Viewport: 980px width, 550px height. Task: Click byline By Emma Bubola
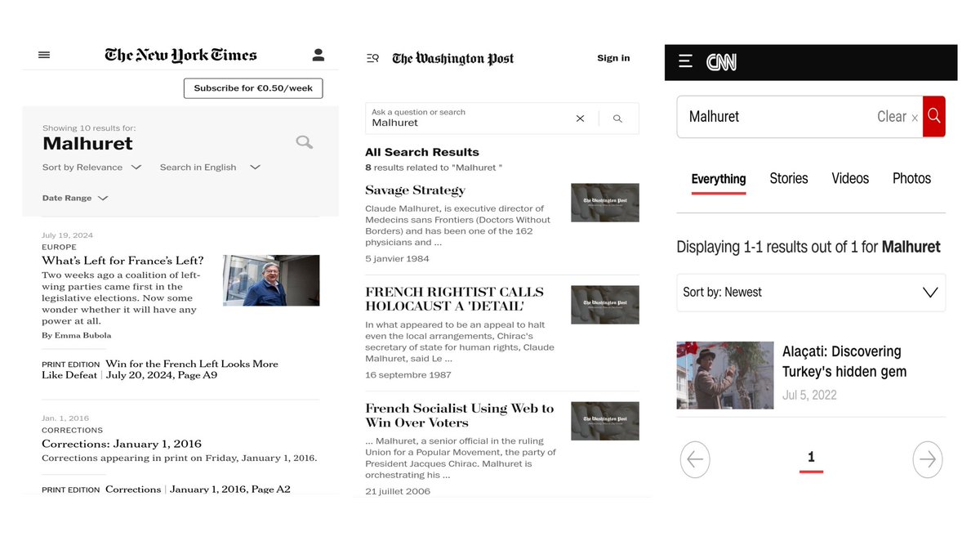pos(77,335)
